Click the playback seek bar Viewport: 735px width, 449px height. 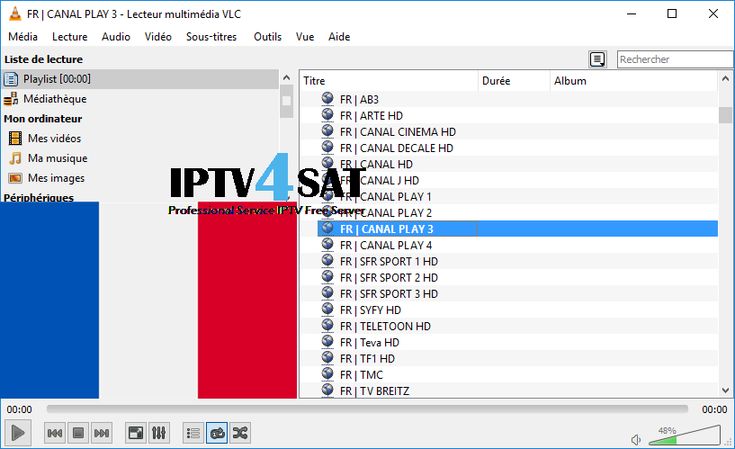coord(367,409)
